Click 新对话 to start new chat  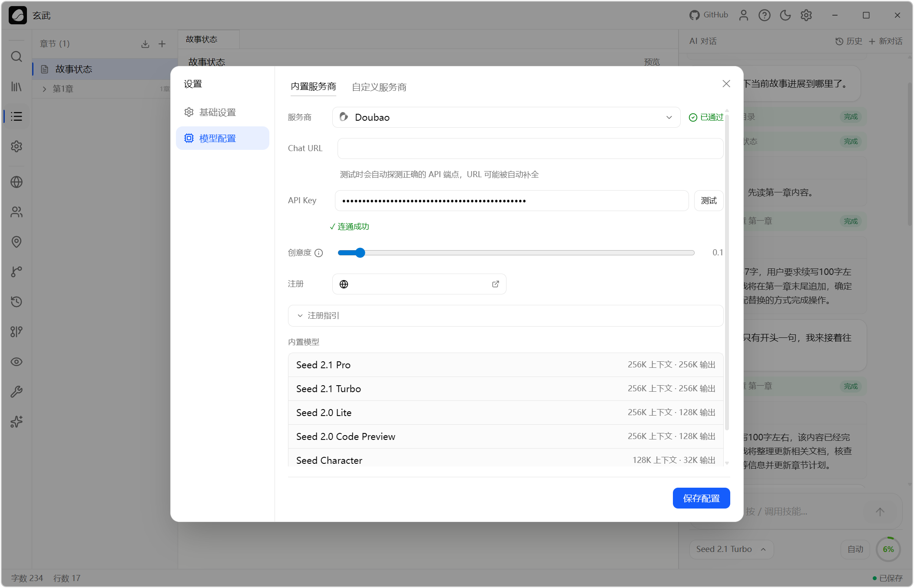pyautogui.click(x=885, y=41)
